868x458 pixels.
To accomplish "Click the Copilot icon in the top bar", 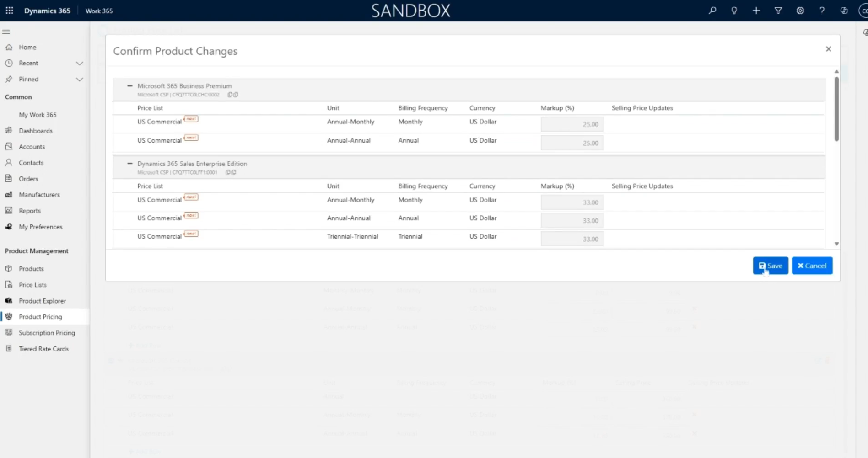I will coord(844,11).
